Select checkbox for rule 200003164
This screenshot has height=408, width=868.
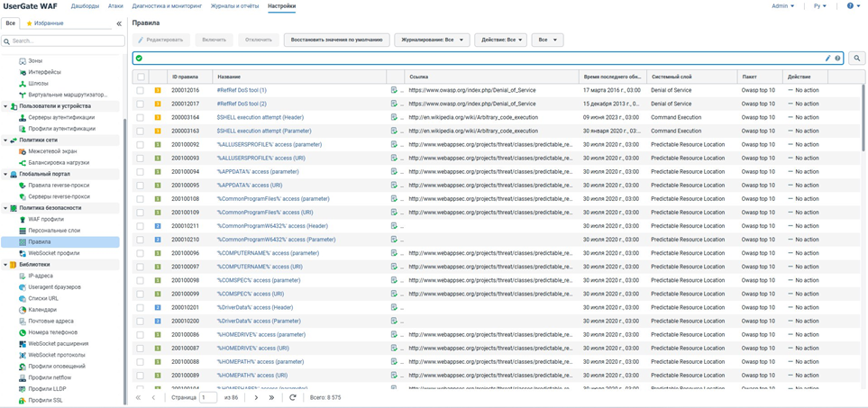141,118
